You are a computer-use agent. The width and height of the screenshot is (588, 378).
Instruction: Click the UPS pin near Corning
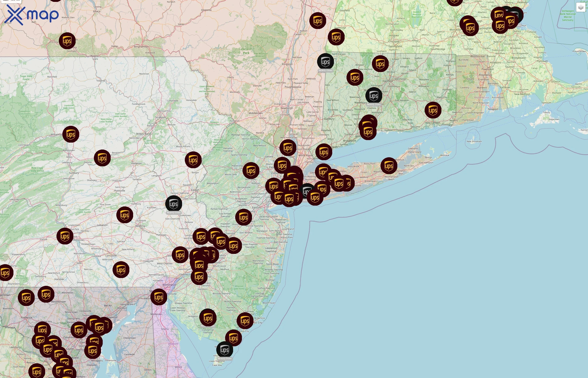pyautogui.click(x=67, y=41)
